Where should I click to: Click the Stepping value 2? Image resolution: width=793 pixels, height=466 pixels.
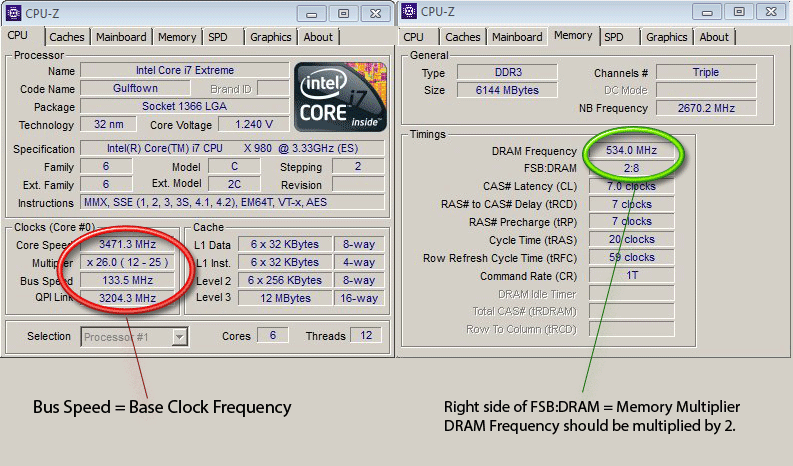coord(358,166)
